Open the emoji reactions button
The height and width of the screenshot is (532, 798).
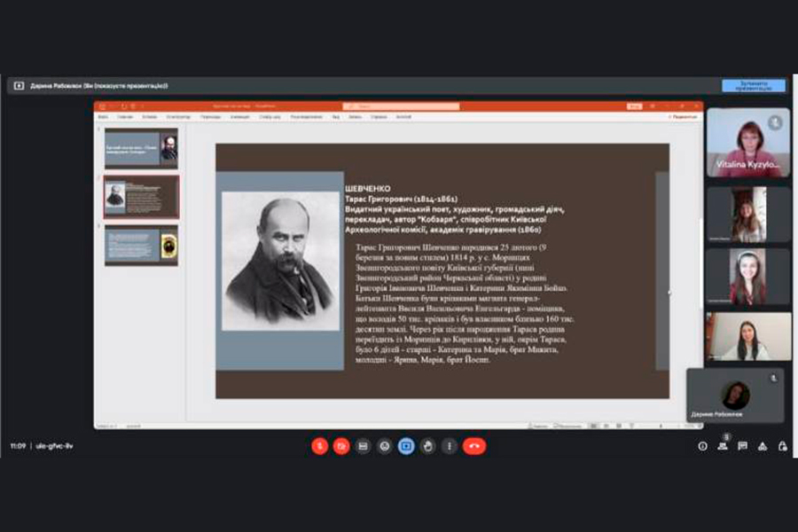[384, 446]
